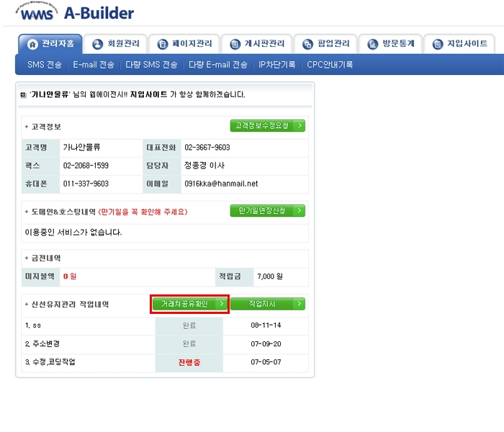Click the home icon on 관리자홈 tab

tap(32, 45)
